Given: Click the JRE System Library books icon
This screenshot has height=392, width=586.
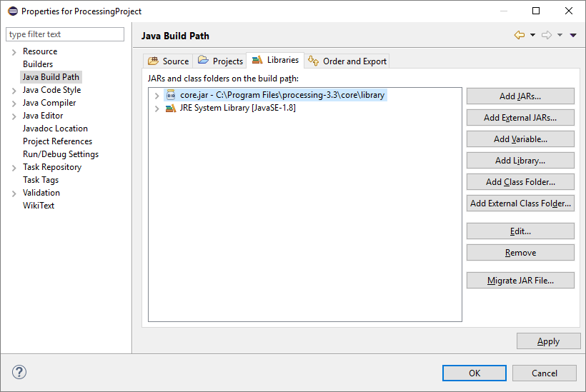Looking at the screenshot, I should pyautogui.click(x=171, y=109).
